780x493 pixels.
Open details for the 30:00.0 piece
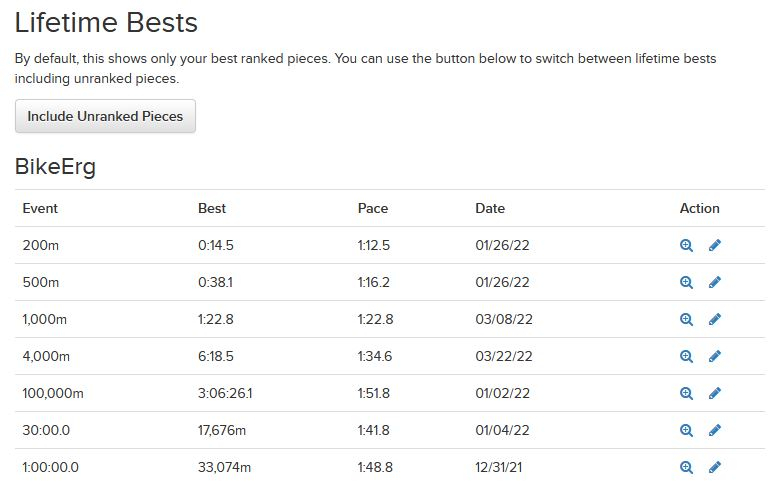686,430
